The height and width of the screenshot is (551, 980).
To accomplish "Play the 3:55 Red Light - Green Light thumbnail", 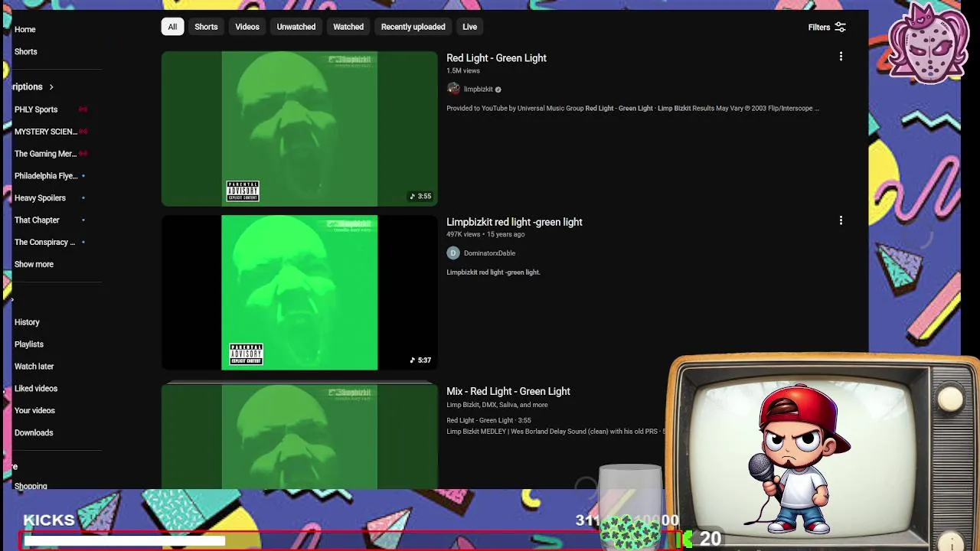I will point(299,129).
